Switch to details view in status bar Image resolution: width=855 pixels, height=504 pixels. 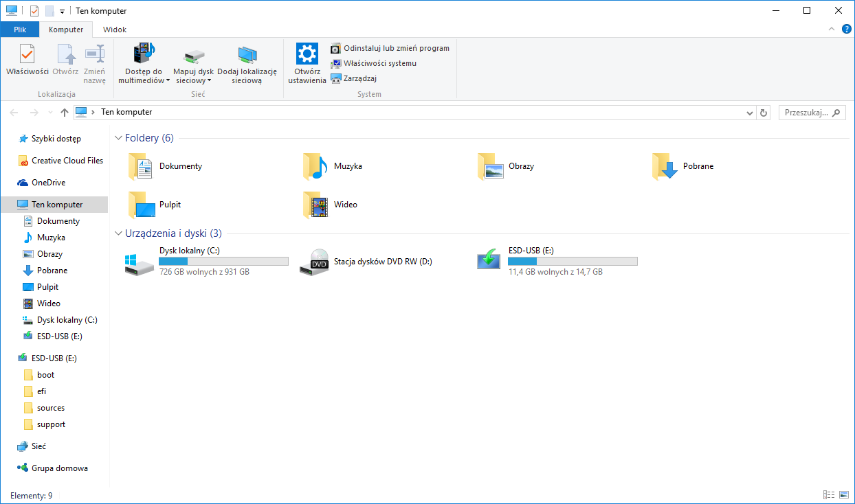[829, 494]
